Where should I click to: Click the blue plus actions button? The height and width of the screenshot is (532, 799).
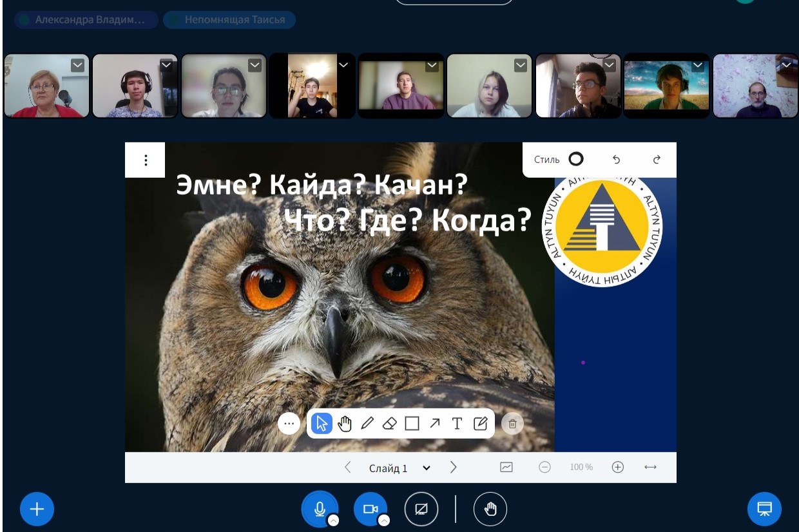[x=37, y=509]
